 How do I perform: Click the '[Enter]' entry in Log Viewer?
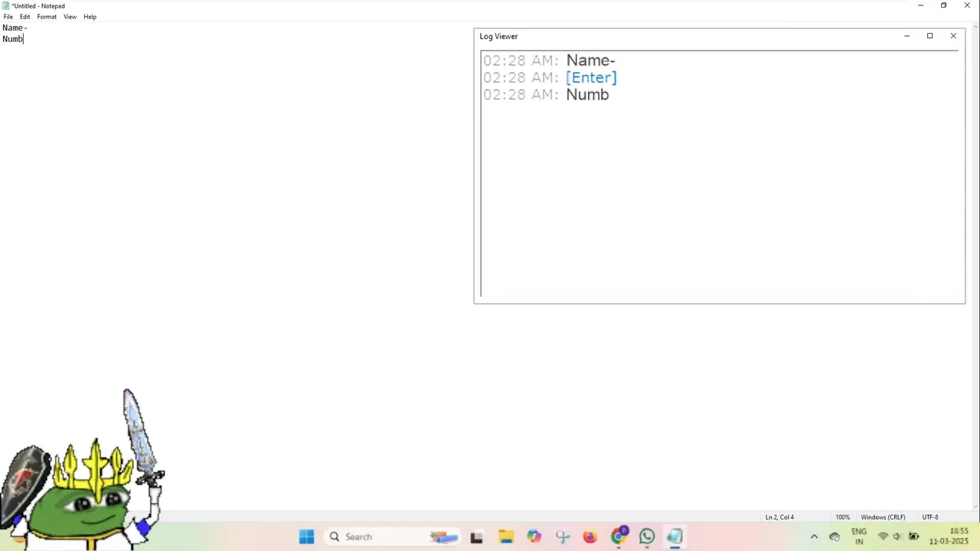pyautogui.click(x=591, y=77)
